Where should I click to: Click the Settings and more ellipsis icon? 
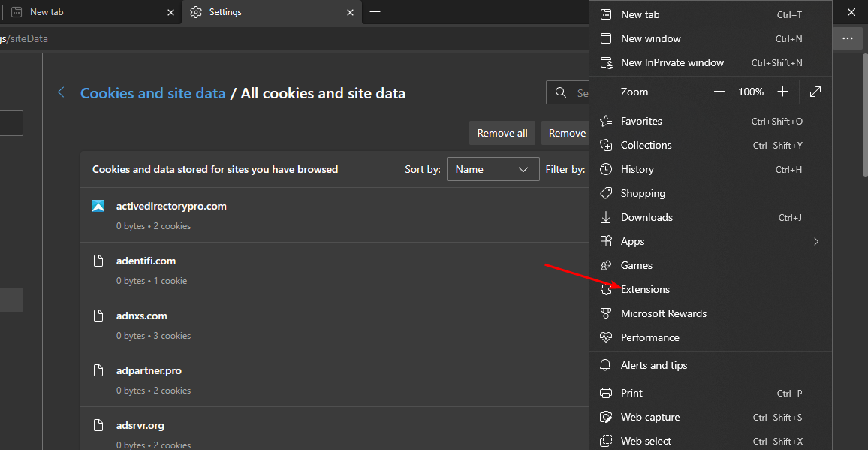(847, 38)
